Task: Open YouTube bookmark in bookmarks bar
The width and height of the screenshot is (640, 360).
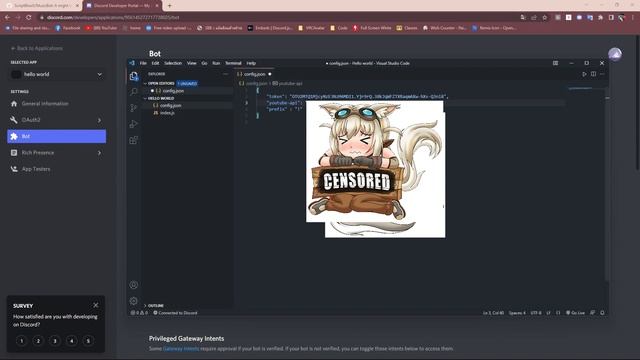Action: [x=101, y=28]
